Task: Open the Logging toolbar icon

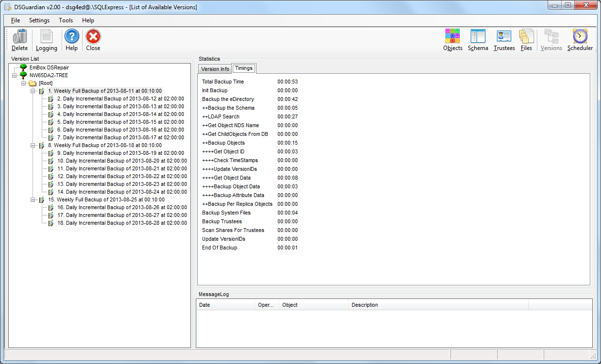Action: 47,37
